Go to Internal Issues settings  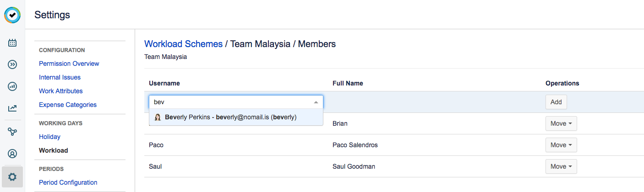pos(60,77)
